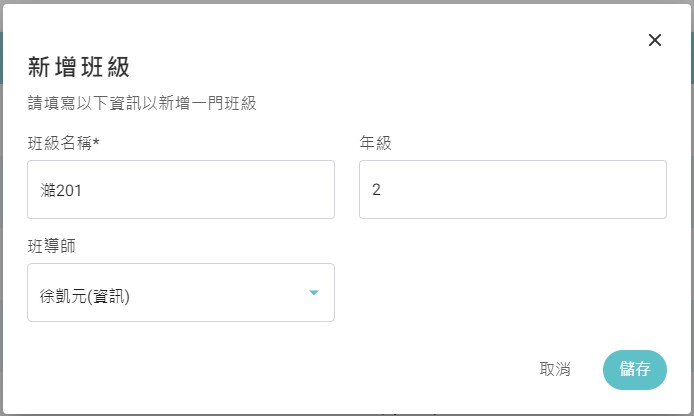
Task: Close the 新增班級 dialog with X
Action: [655, 40]
